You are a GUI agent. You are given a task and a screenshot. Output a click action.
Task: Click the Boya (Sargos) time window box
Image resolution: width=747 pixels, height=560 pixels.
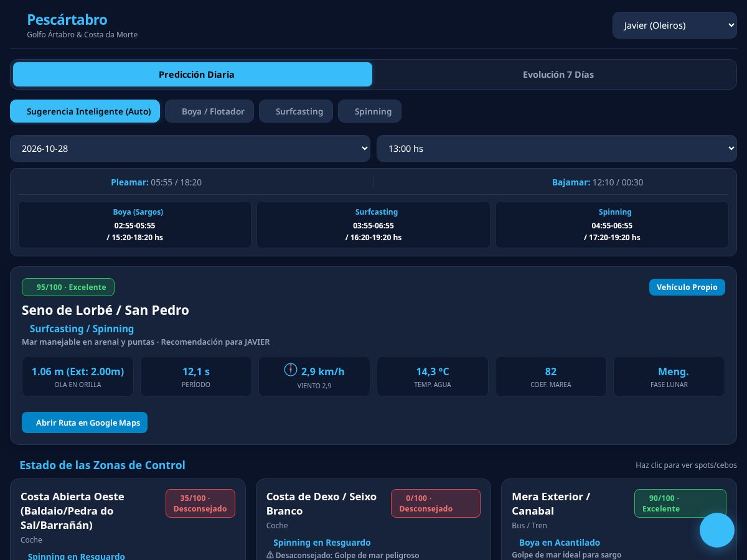[134, 225]
